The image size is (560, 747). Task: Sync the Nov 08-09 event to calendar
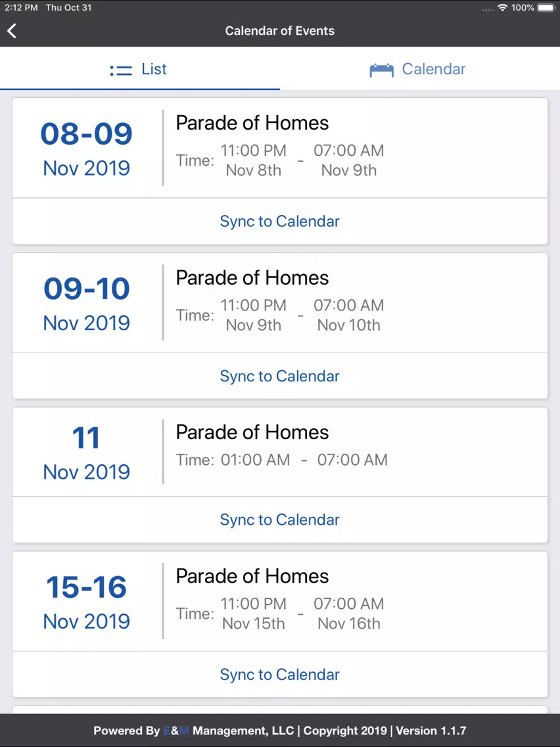(279, 221)
